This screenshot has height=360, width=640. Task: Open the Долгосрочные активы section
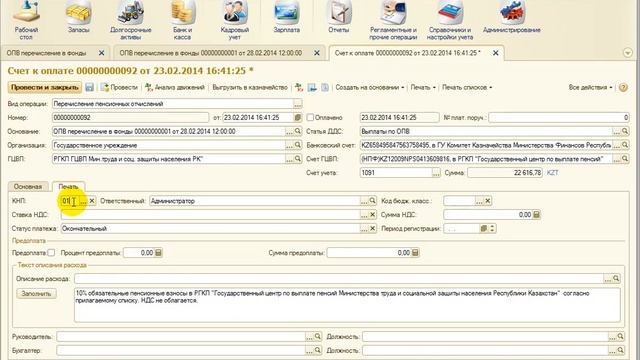click(x=131, y=20)
